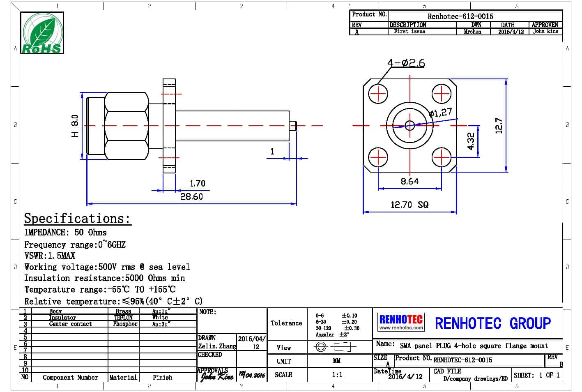Click the hex nut on the connector side view
The width and height of the screenshot is (582, 392).
(x=126, y=125)
